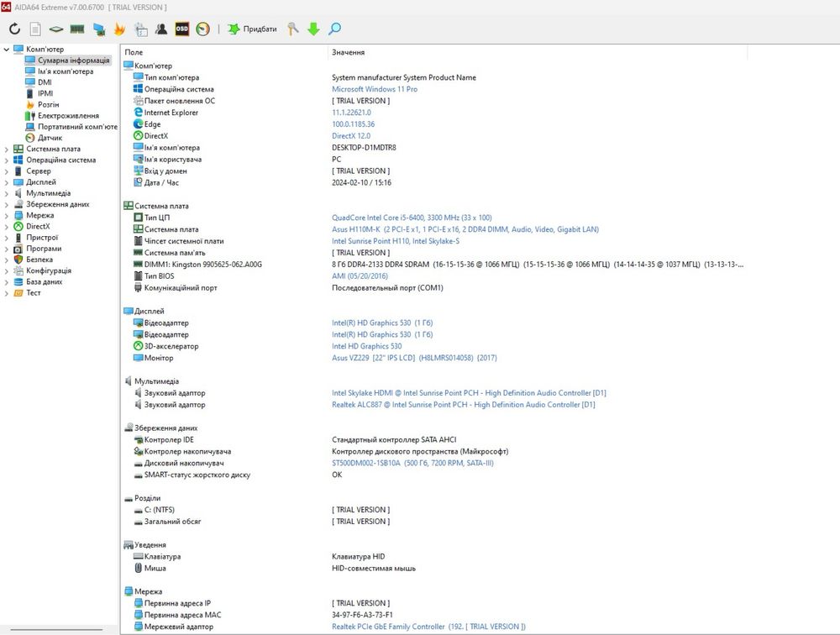Open the Asus VZ229 monitor link

(x=414, y=358)
